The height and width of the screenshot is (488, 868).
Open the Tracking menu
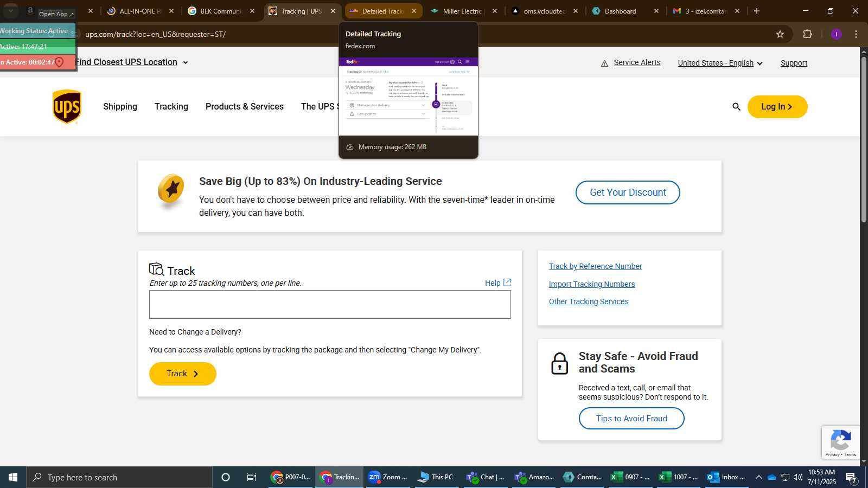point(171,107)
